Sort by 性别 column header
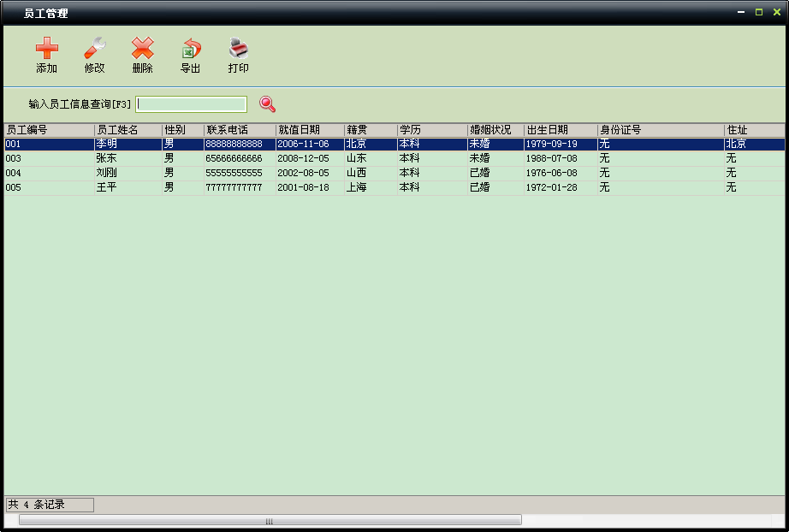The height and width of the screenshot is (532, 789). click(182, 130)
